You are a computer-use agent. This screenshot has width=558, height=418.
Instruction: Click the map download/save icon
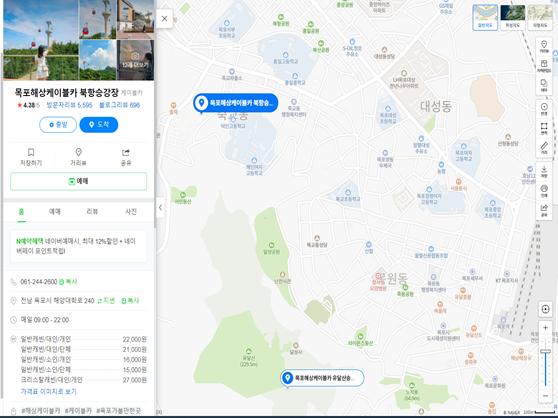coord(544,171)
